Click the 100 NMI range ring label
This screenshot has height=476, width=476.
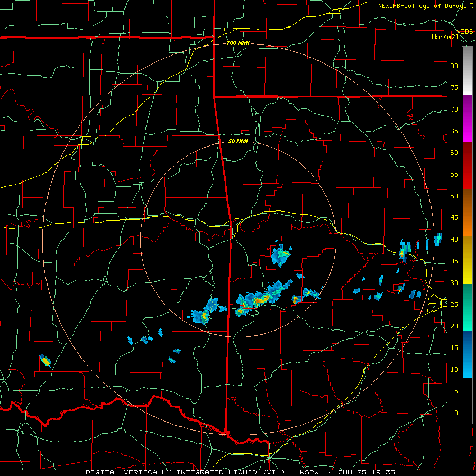pos(238,43)
